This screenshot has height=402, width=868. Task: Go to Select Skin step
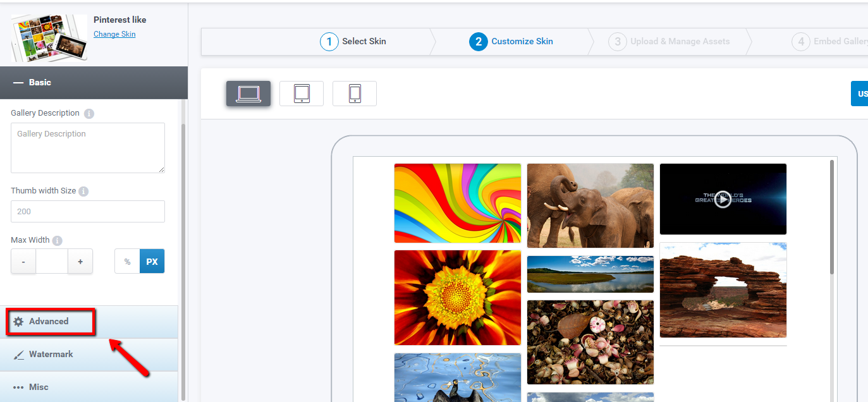pyautogui.click(x=353, y=42)
